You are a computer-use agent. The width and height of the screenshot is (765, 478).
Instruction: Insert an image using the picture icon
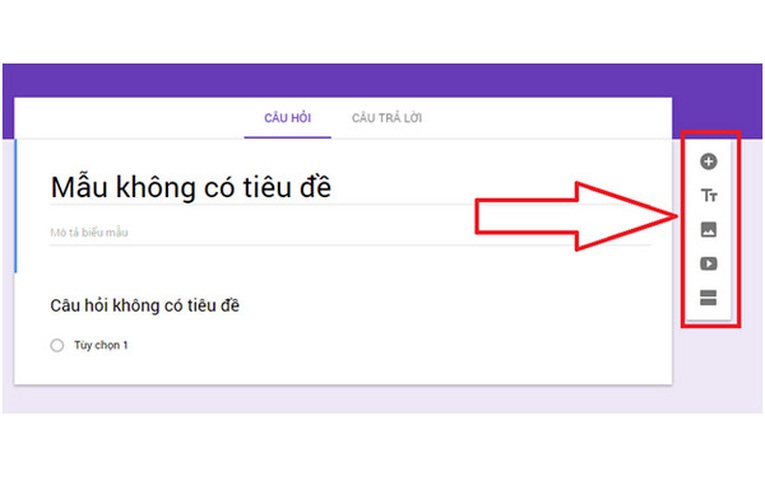click(708, 229)
